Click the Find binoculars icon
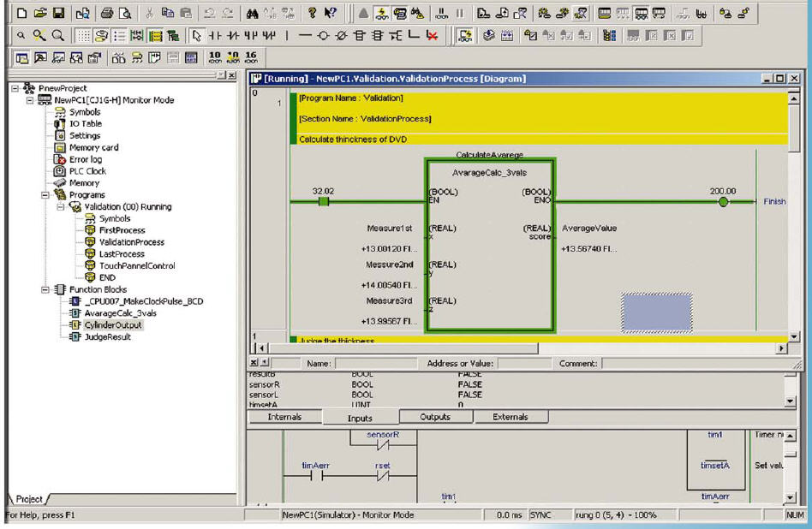The width and height of the screenshot is (812, 529). (252, 13)
